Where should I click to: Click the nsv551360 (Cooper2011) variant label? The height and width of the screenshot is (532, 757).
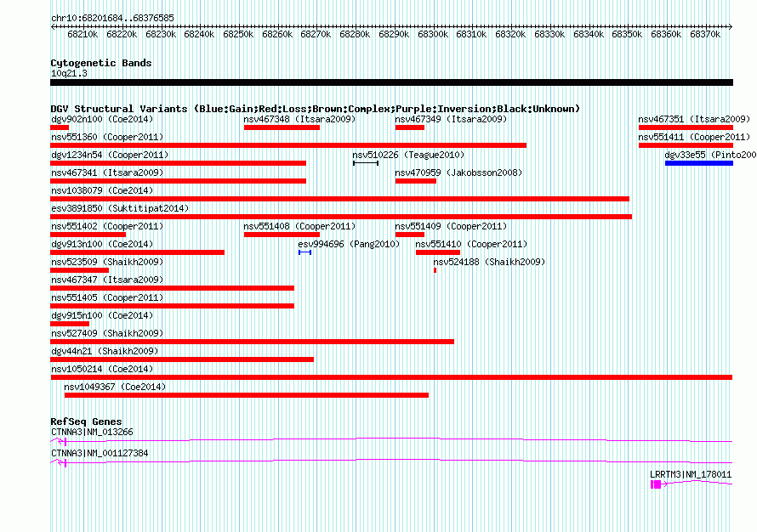coord(107,138)
